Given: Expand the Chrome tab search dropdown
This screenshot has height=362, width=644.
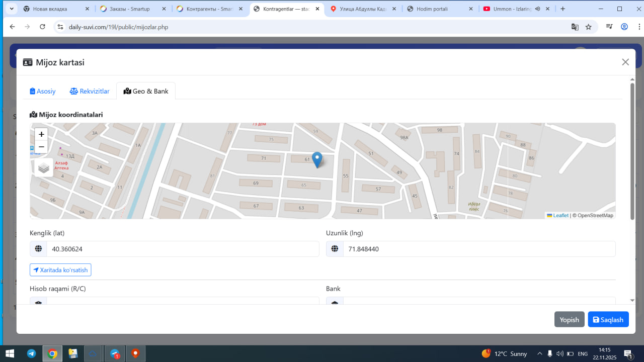Looking at the screenshot, I should [12, 9].
